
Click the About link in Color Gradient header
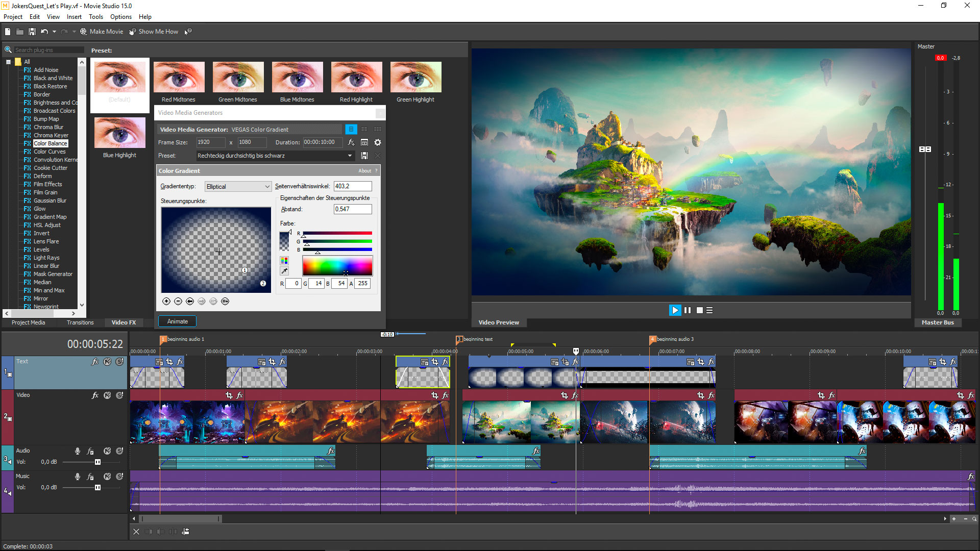click(x=364, y=170)
